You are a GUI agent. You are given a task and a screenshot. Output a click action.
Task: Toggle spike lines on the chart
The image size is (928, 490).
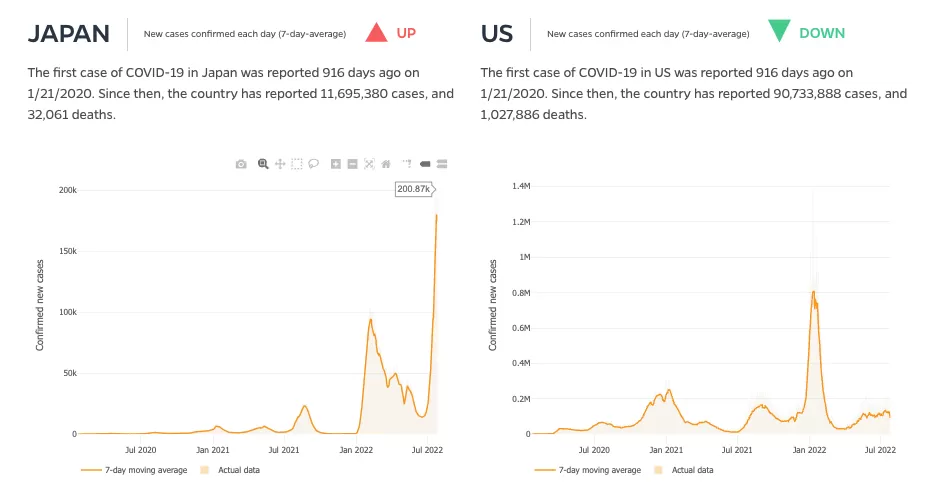tap(407, 163)
